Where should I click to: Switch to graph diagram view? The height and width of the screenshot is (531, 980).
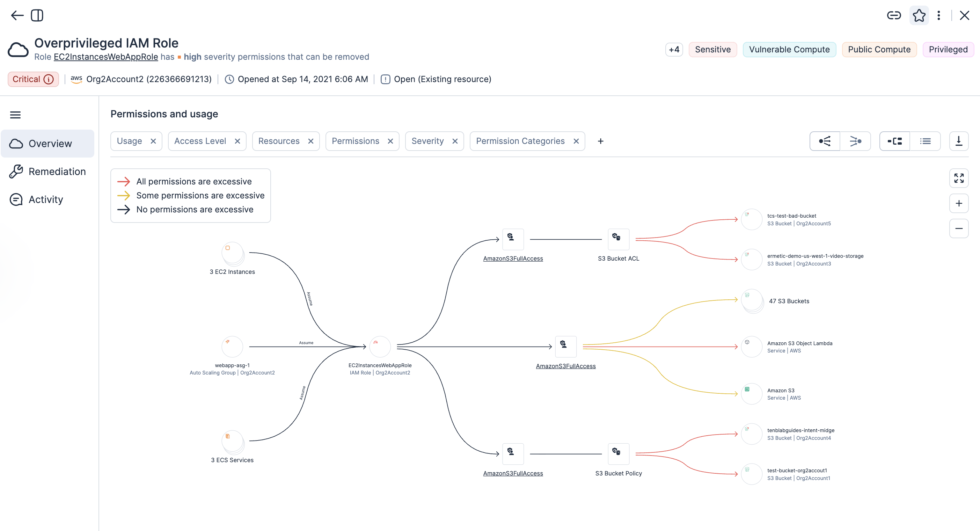tap(894, 141)
